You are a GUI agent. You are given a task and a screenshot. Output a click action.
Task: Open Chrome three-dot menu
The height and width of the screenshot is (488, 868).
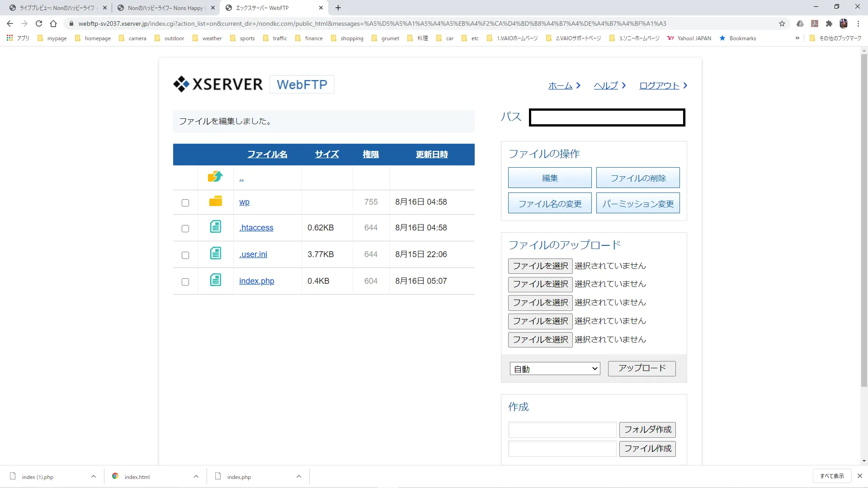click(x=858, y=23)
